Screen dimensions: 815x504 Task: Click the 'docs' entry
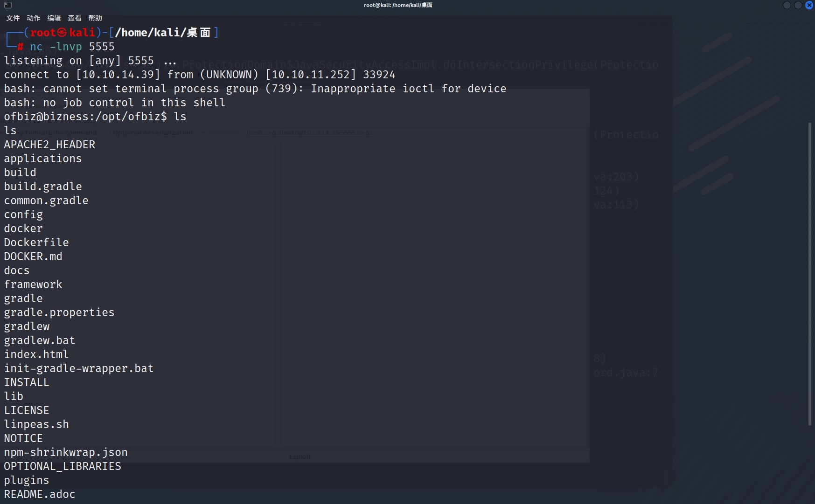tap(17, 270)
